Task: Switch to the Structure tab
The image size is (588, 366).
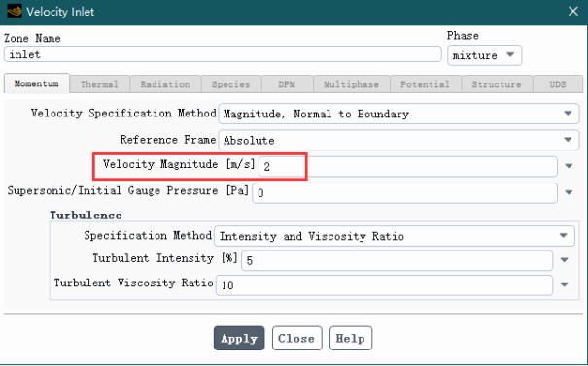Action: click(497, 84)
